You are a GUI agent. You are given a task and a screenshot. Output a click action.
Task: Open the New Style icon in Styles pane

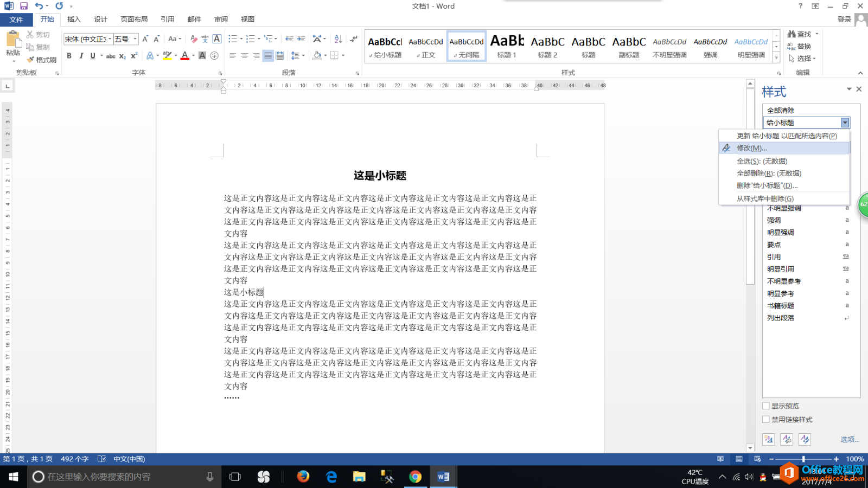[x=768, y=439]
